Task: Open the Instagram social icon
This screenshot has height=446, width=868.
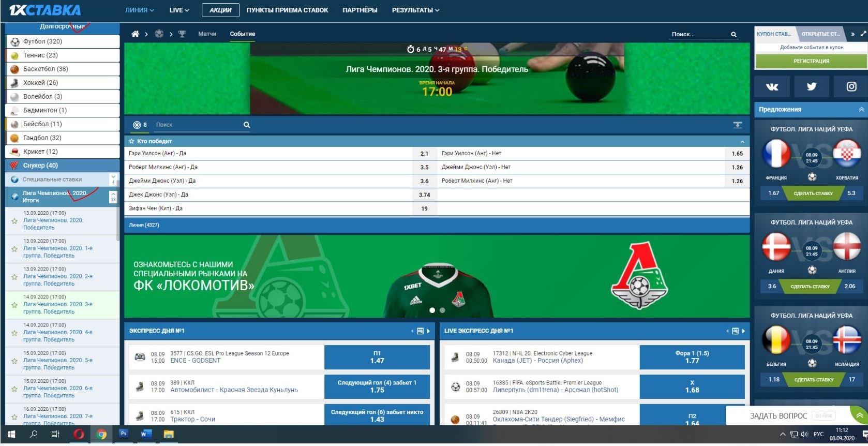Action: coord(851,87)
